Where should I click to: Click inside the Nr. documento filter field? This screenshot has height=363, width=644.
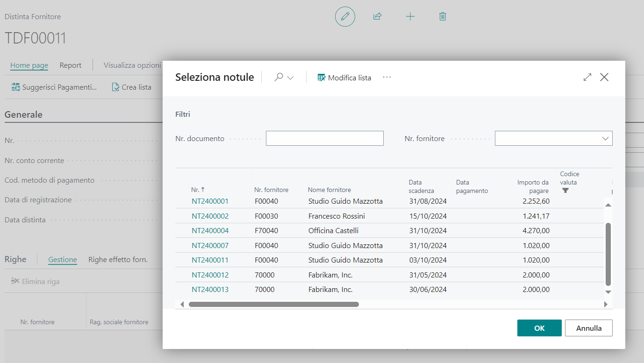tap(324, 138)
